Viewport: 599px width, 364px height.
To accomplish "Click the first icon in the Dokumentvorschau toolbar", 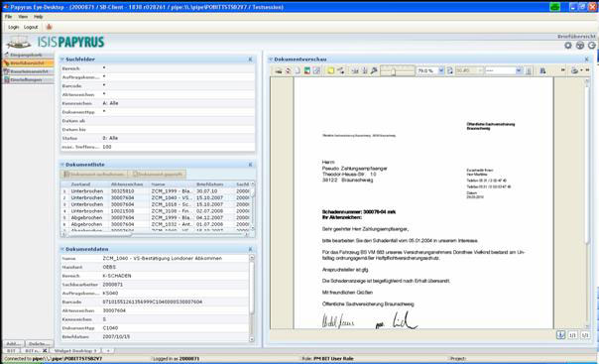I will [278, 70].
